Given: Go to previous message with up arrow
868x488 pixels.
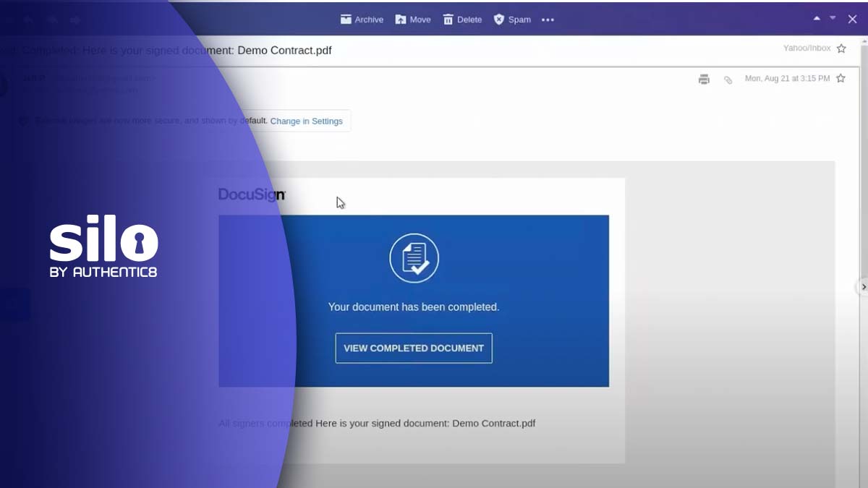Looking at the screenshot, I should 817,18.
